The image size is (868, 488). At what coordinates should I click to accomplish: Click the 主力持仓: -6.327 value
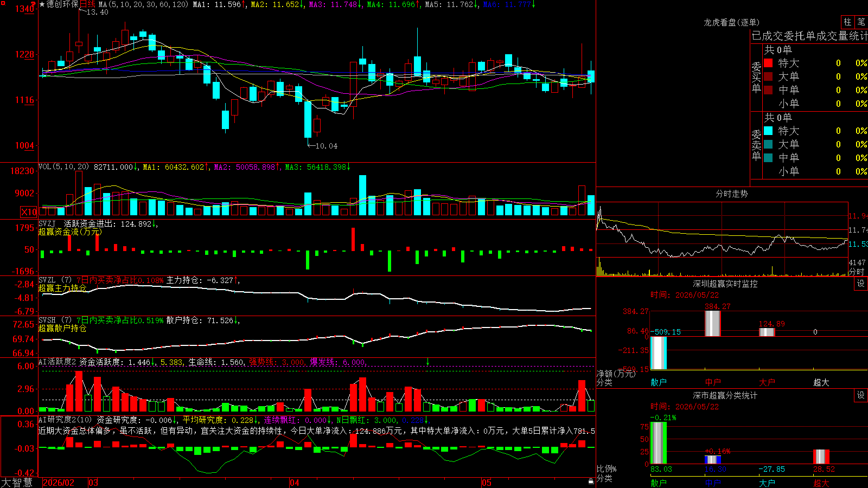click(x=200, y=280)
